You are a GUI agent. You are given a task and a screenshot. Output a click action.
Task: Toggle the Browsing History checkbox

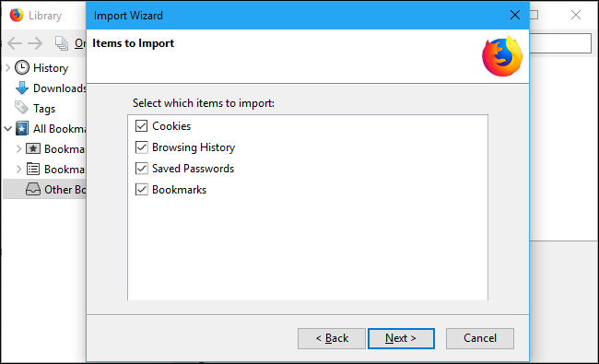point(141,147)
